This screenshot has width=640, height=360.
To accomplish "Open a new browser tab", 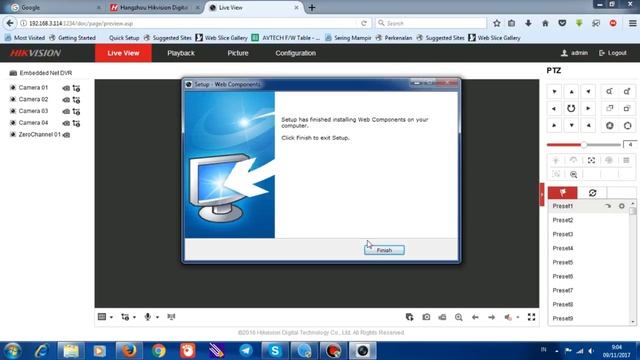I will click(x=312, y=7).
